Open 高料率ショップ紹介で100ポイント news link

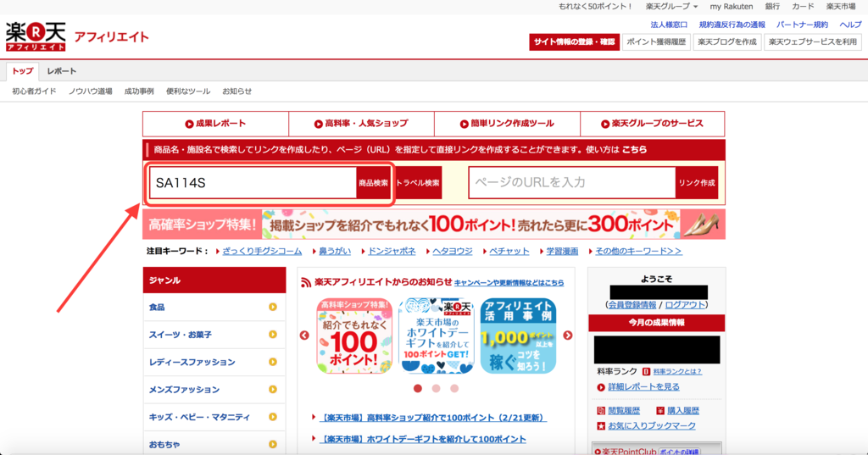(433, 418)
